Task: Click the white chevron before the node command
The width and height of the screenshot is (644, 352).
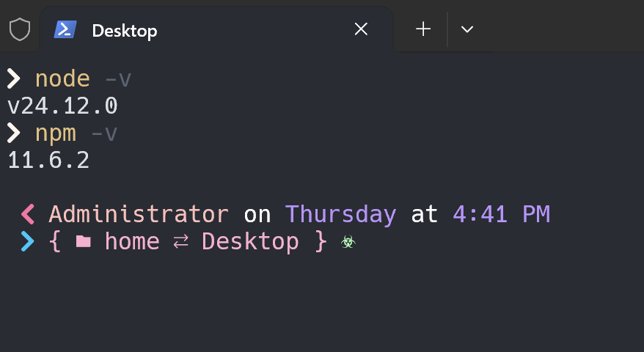Action: coord(14,78)
